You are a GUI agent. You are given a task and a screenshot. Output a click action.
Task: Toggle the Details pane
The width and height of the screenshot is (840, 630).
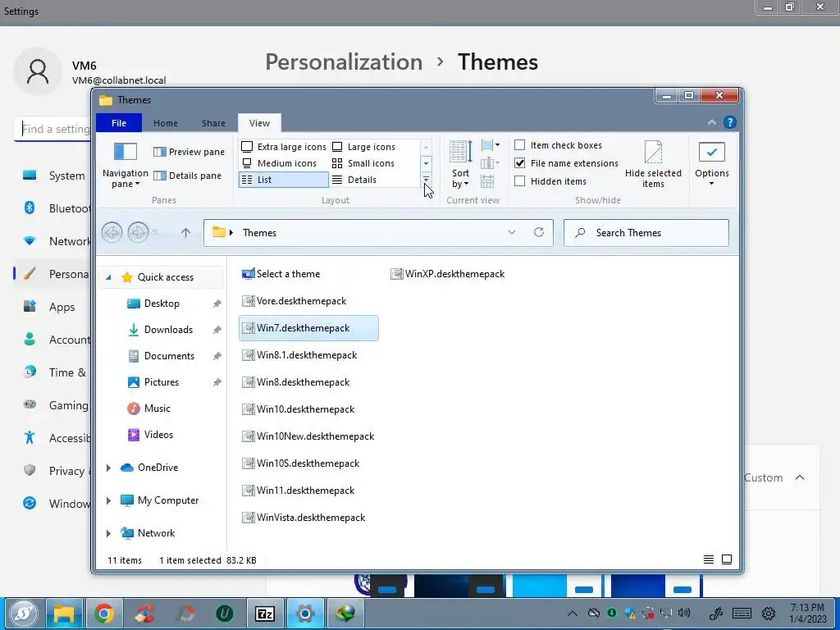point(187,176)
